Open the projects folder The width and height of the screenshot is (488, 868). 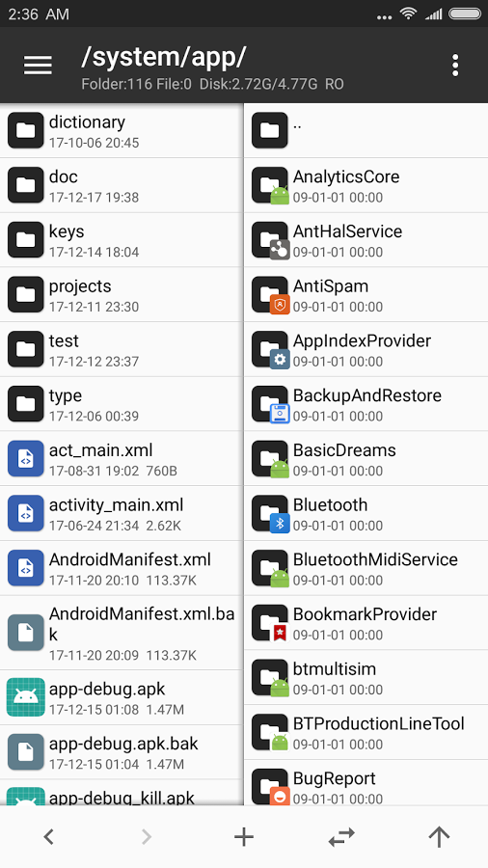(122, 295)
